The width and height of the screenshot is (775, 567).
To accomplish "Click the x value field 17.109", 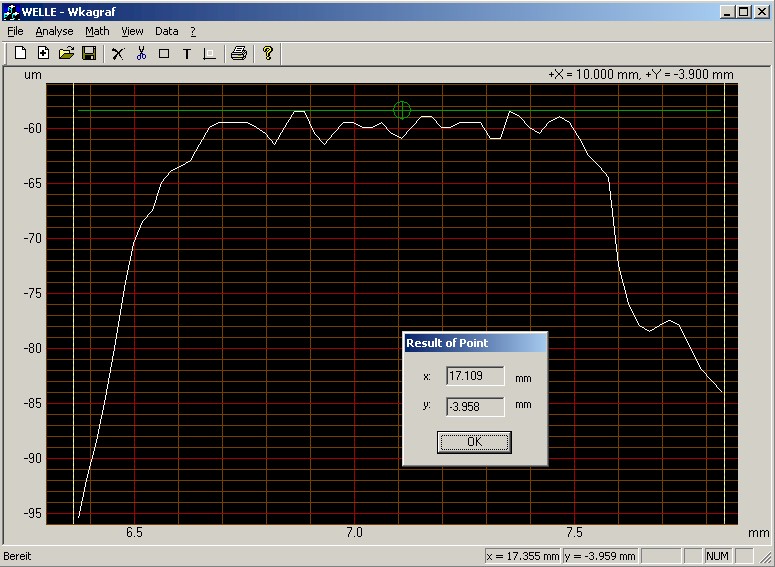I will coord(475,376).
